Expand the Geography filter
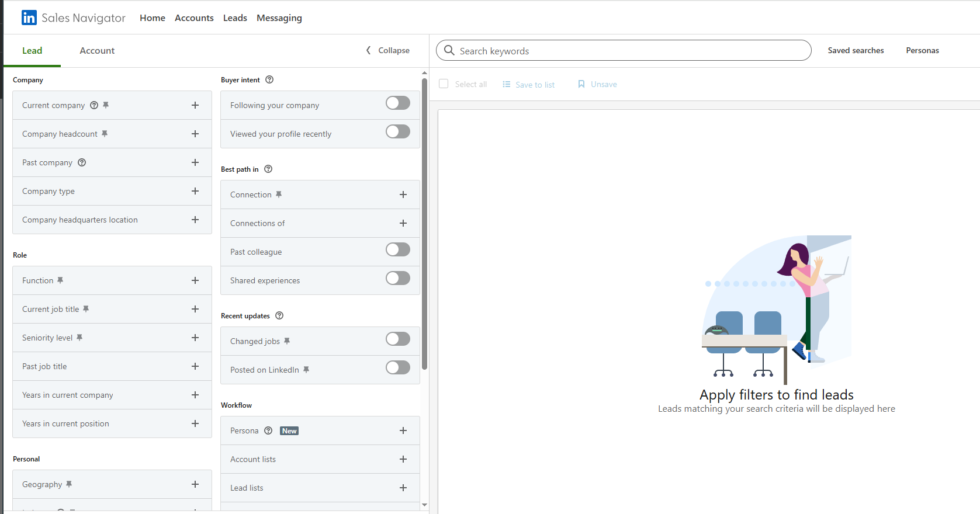This screenshot has height=514, width=980. pos(195,484)
